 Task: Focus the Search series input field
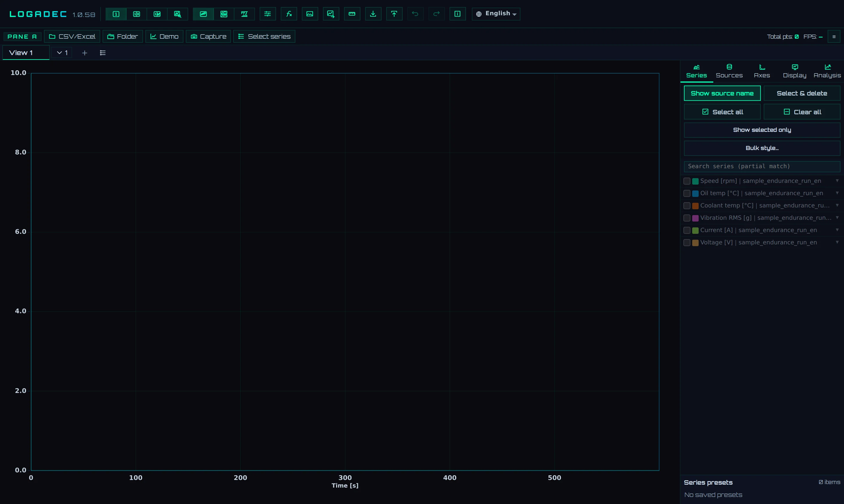[x=762, y=166]
